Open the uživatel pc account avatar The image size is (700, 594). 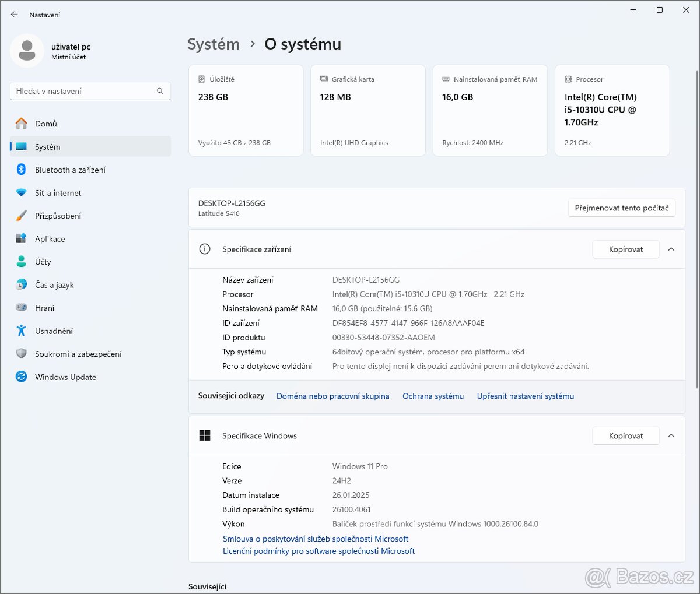27,50
